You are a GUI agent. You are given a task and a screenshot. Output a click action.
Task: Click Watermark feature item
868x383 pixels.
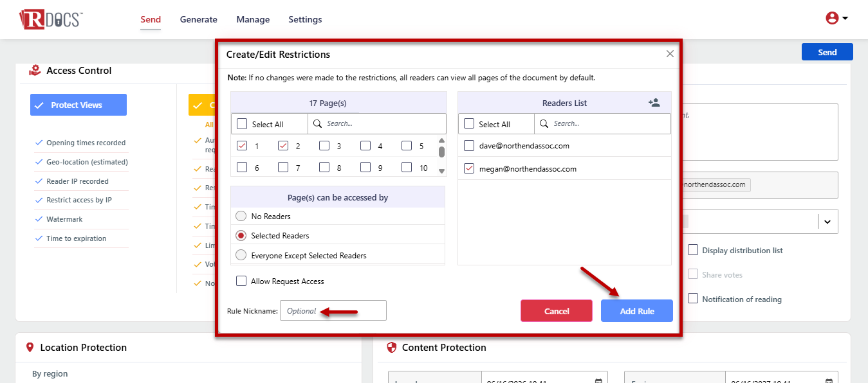coord(64,219)
